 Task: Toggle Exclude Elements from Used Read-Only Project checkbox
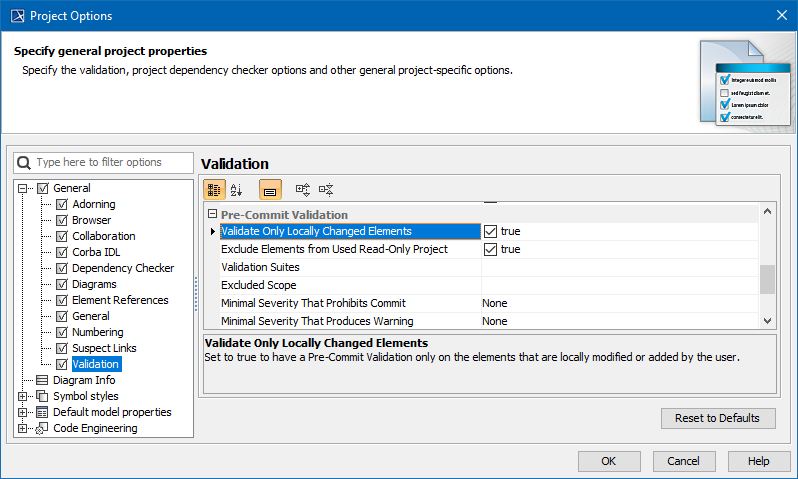(490, 249)
